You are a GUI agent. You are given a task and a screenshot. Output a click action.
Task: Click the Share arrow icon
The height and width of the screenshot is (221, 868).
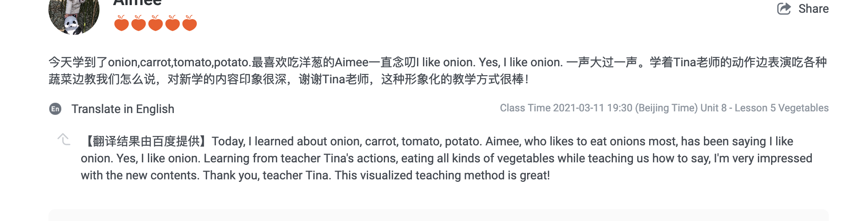point(783,8)
